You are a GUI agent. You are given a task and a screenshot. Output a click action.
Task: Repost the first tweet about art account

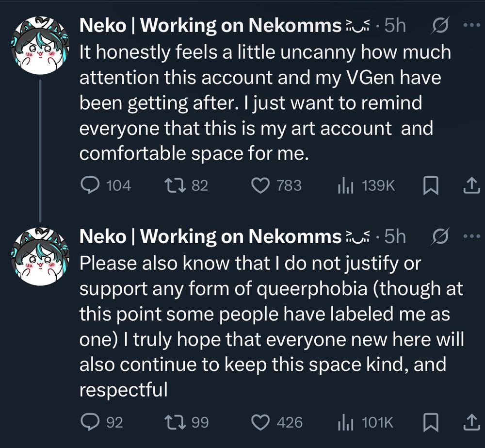point(175,185)
